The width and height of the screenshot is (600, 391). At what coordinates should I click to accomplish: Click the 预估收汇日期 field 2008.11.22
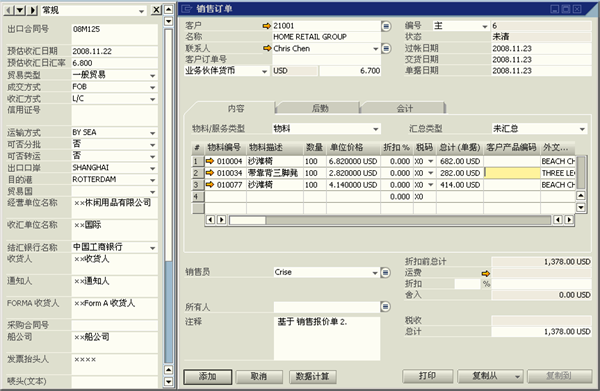coord(114,51)
